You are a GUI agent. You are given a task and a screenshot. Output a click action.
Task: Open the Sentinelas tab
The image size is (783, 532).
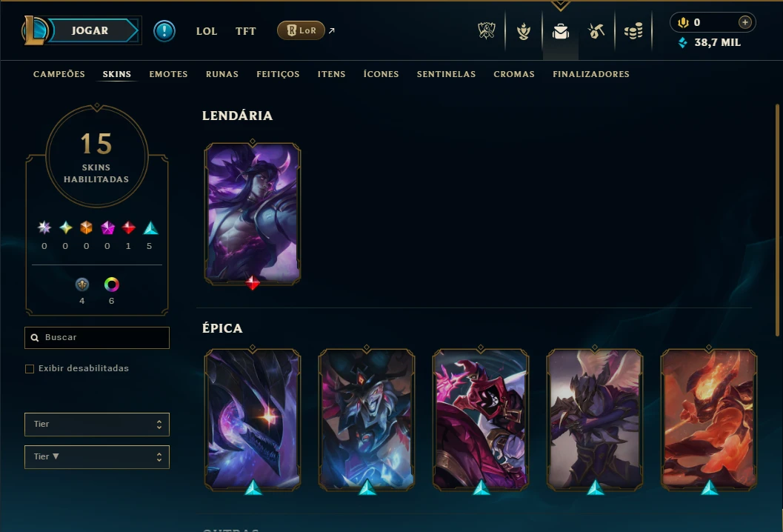click(x=446, y=74)
